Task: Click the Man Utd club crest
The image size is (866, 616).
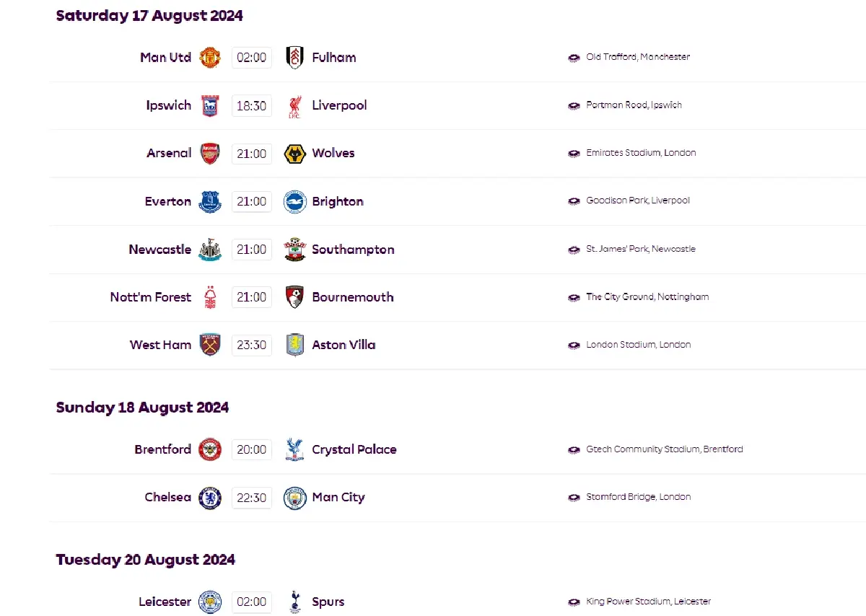Action: [209, 57]
